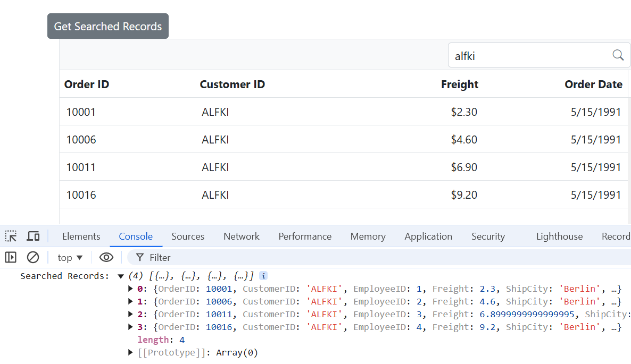Image resolution: width=631 pixels, height=364 pixels.
Task: Toggle the device toolbar icon
Action: 34,236
